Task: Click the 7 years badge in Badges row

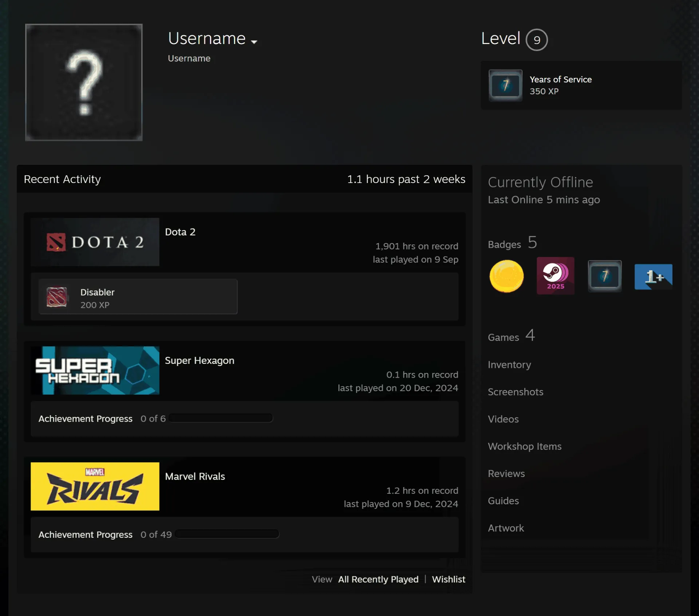Action: click(x=605, y=276)
